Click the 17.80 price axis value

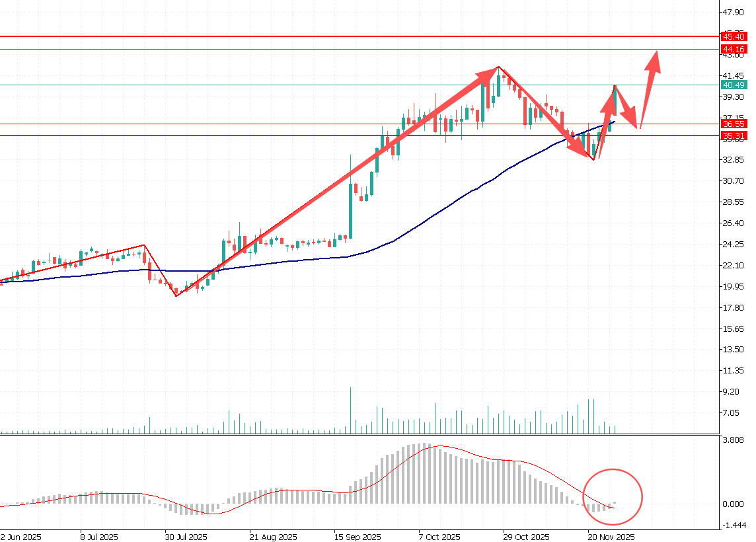tap(734, 307)
